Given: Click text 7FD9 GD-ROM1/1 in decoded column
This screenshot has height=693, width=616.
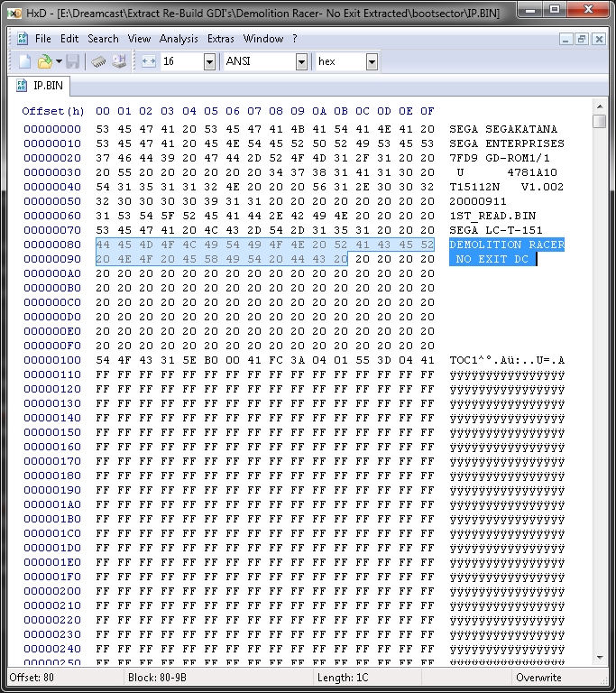Looking at the screenshot, I should (500, 158).
